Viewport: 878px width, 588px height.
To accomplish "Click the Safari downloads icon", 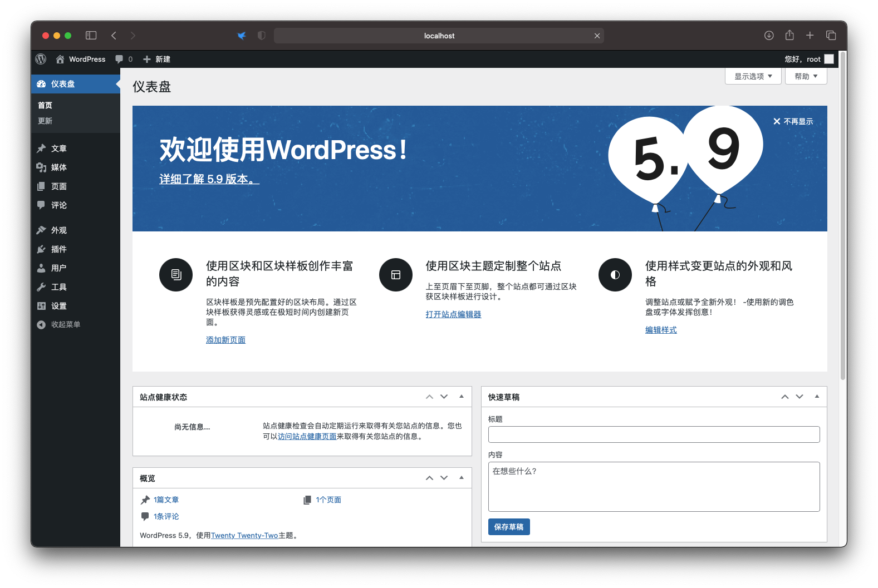I will click(x=769, y=36).
